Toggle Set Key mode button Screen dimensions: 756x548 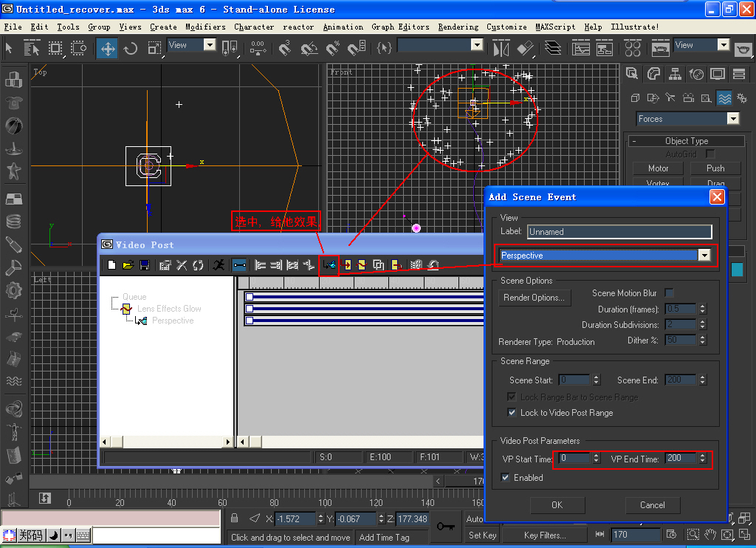click(x=483, y=535)
